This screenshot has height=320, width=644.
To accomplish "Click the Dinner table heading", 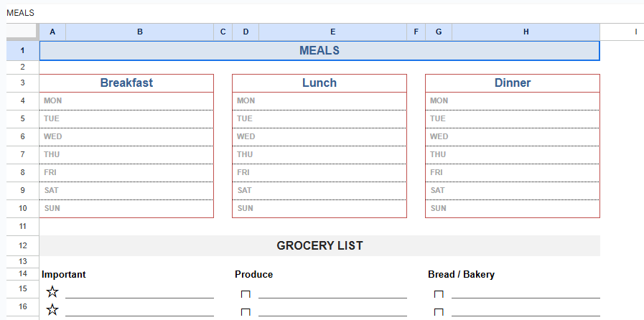I will pyautogui.click(x=512, y=83).
